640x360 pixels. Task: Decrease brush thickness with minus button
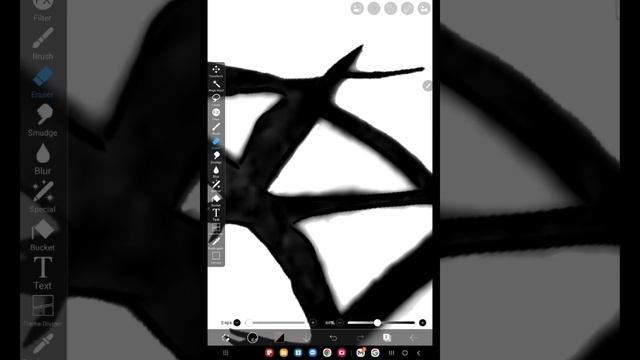pyautogui.click(x=237, y=322)
